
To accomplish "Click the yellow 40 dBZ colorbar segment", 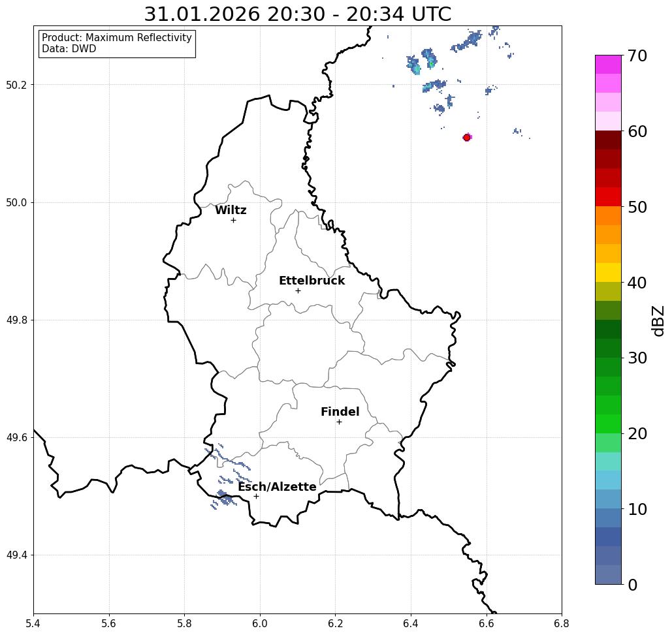I will tap(608, 272).
